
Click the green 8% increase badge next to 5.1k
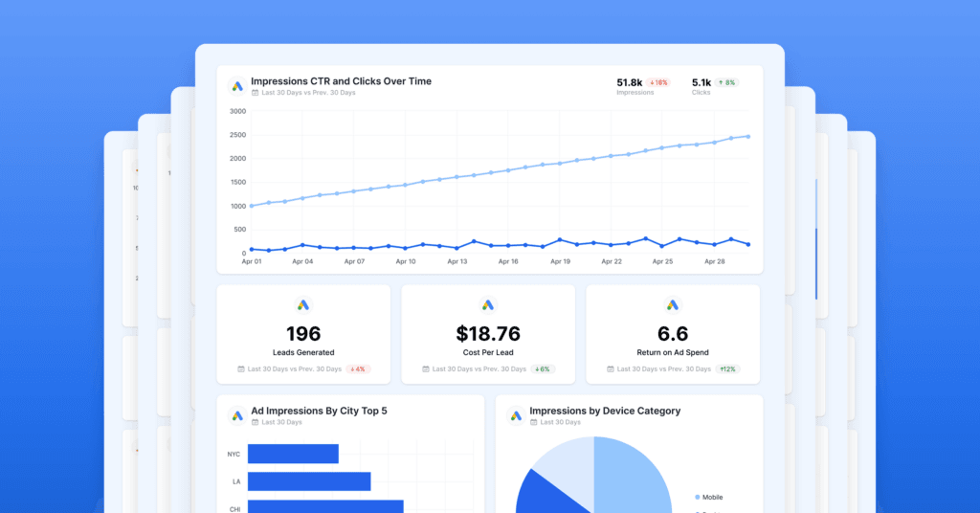point(727,82)
